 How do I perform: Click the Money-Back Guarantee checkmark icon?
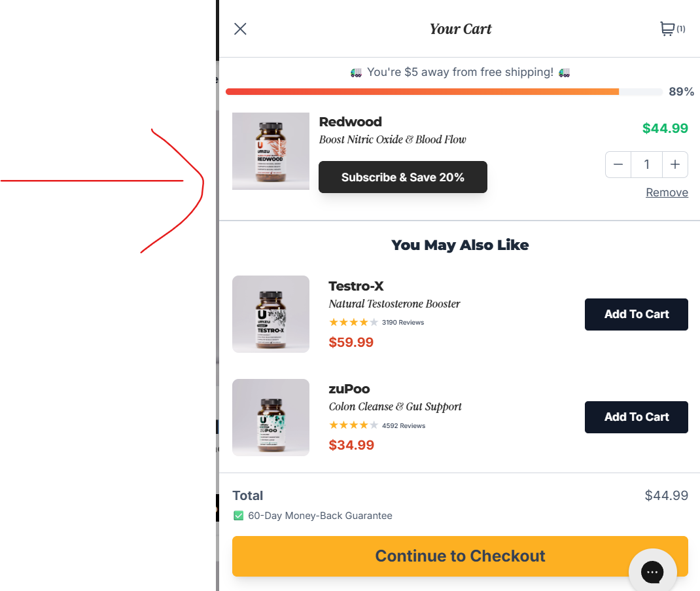(x=239, y=516)
